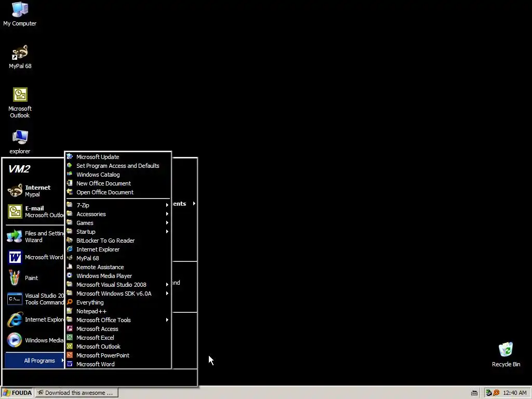Viewport: 532px width, 399px height.
Task: Click the Notepad++ icon
Action: (70, 311)
